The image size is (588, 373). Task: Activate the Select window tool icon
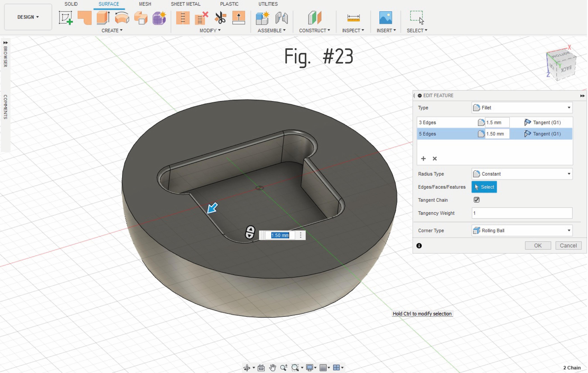click(x=417, y=18)
